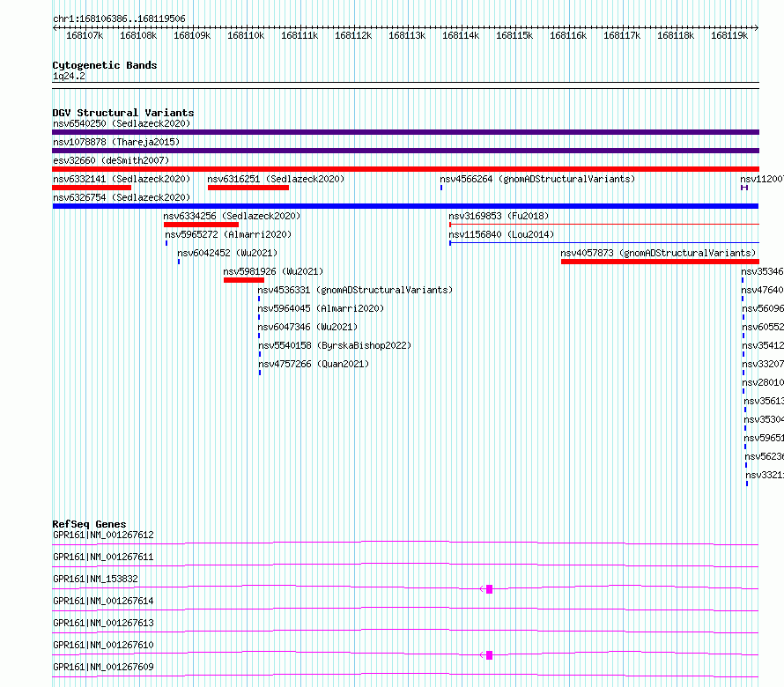Click the red bar under nsv6316251
The width and height of the screenshot is (784, 687).
coord(248,188)
